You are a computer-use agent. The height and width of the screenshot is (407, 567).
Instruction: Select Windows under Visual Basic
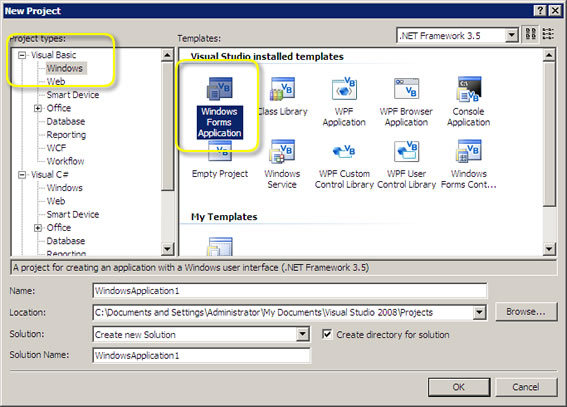[x=65, y=68]
